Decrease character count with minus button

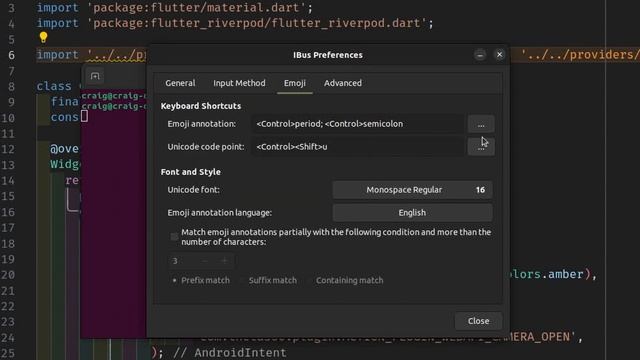tap(204, 260)
